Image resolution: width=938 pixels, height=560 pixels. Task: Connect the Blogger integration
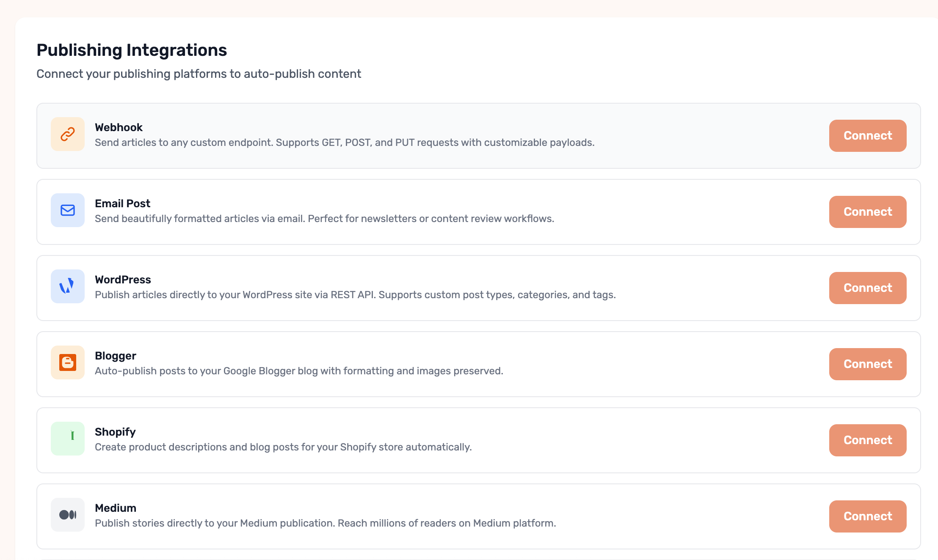point(868,364)
